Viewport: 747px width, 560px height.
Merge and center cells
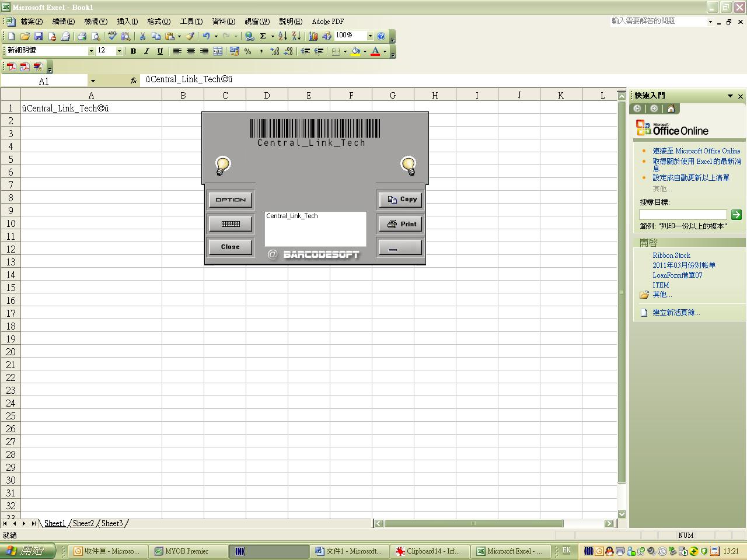click(218, 51)
